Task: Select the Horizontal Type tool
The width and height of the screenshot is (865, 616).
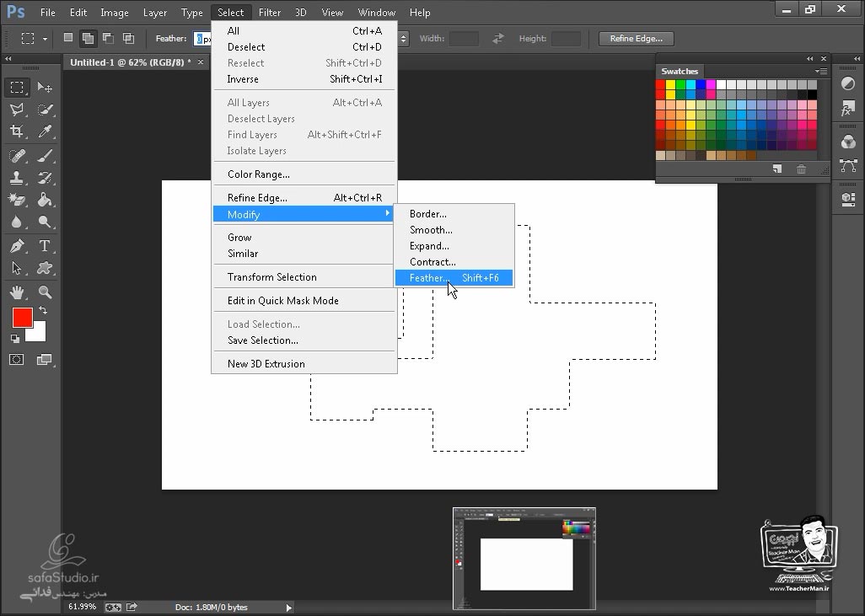Action: pos(45,246)
